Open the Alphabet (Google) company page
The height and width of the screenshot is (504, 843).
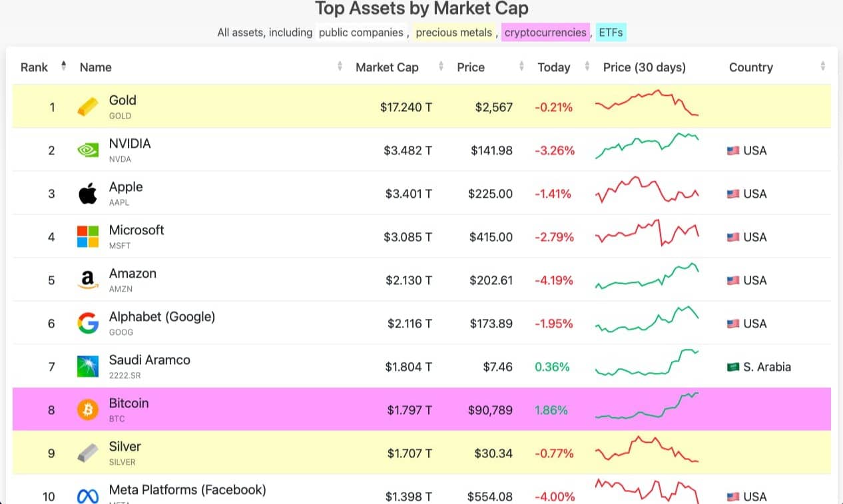[162, 317]
